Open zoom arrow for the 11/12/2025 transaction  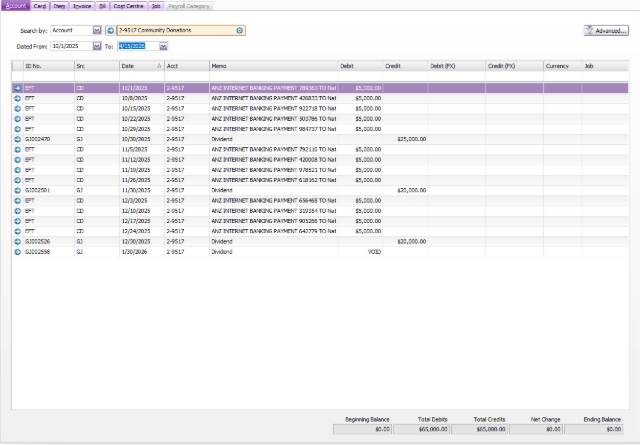[17, 160]
